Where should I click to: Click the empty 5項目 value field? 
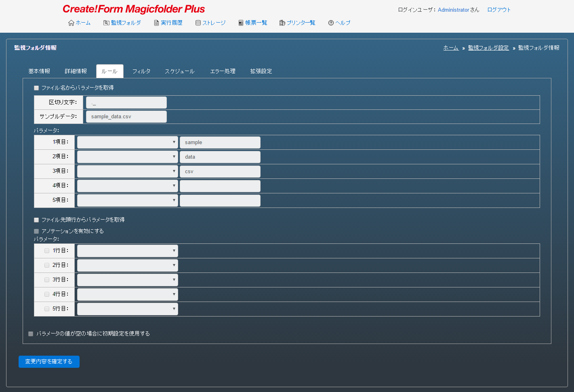coord(220,201)
